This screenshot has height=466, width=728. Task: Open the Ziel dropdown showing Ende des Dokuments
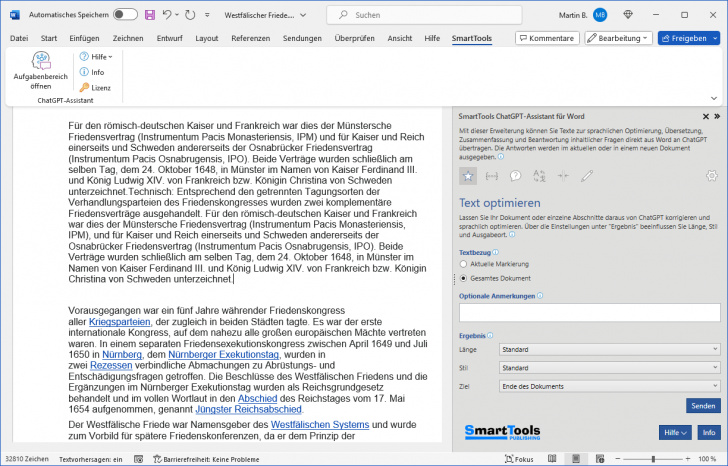[609, 386]
